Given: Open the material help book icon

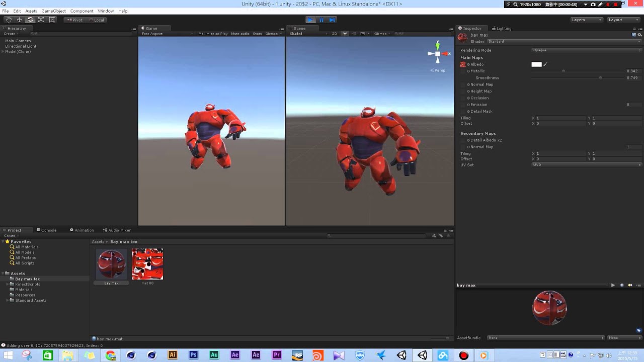Looking at the screenshot, I should tap(634, 35).
